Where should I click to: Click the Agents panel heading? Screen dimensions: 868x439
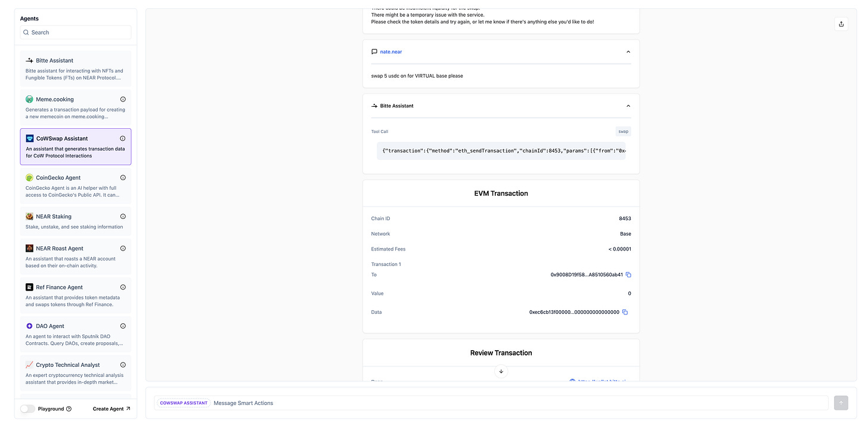click(29, 18)
